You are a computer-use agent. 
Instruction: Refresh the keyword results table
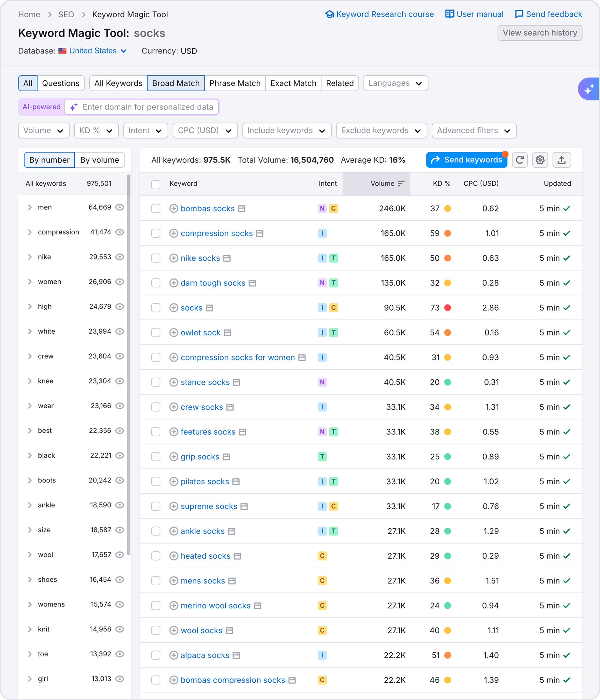[520, 160]
